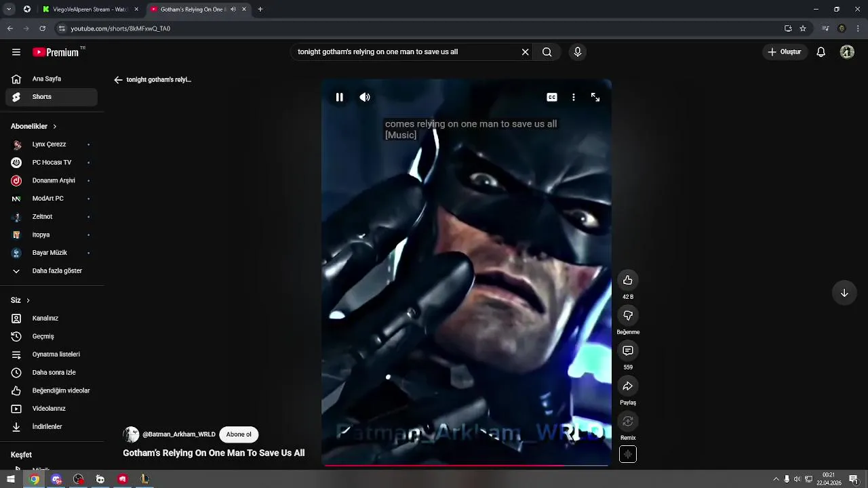Viewport: 868px width, 488px height.
Task: Open itopya subscription channel
Action: [x=52, y=235]
